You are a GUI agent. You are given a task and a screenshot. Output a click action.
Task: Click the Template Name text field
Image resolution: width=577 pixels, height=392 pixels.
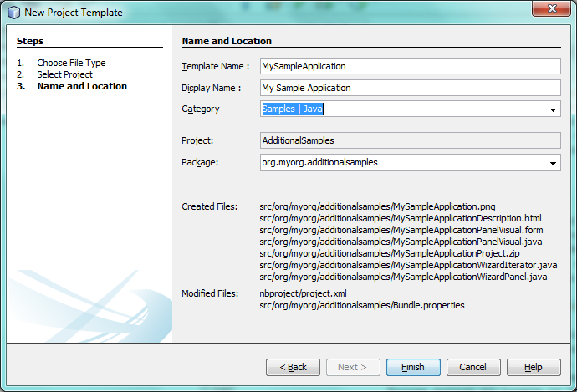click(x=409, y=66)
